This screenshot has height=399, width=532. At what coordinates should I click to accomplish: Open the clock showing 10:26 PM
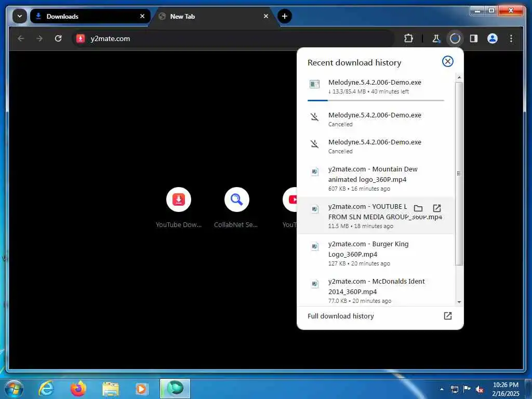[x=506, y=389]
